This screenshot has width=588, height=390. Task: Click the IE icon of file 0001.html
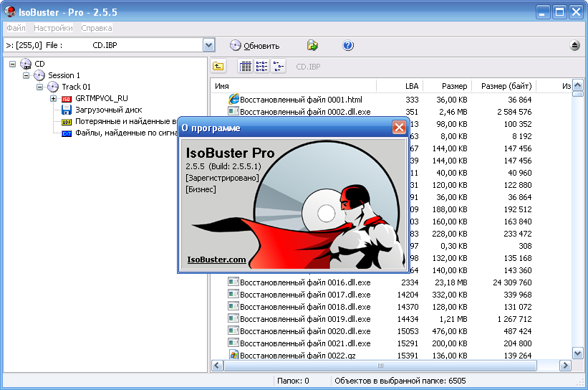(233, 99)
